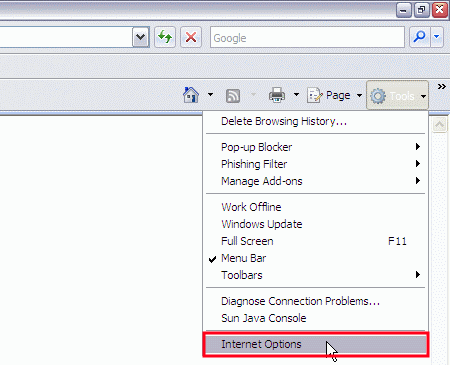The width and height of the screenshot is (450, 365).
Task: Click the RSS Feeds icon
Action: 233,96
